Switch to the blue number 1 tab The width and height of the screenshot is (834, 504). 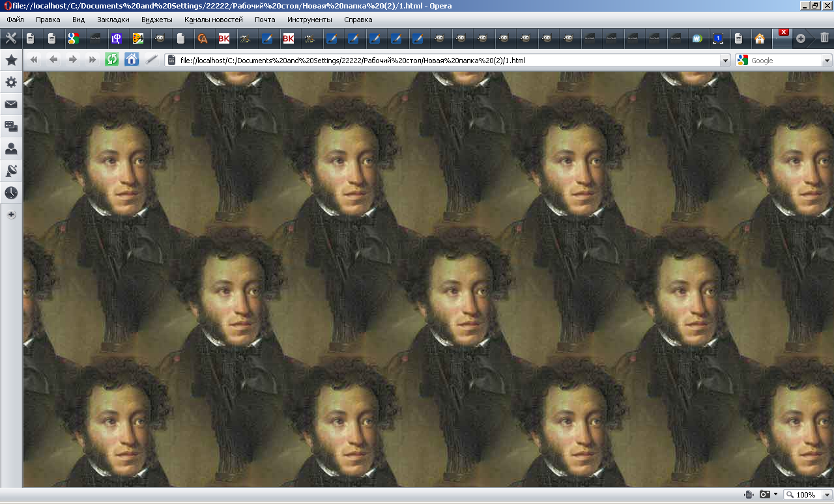[717, 38]
